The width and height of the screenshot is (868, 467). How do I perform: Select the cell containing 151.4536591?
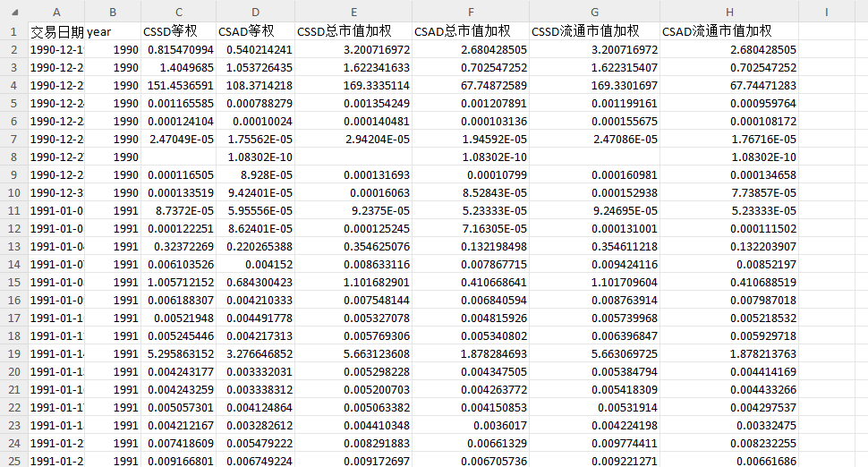tap(179, 85)
